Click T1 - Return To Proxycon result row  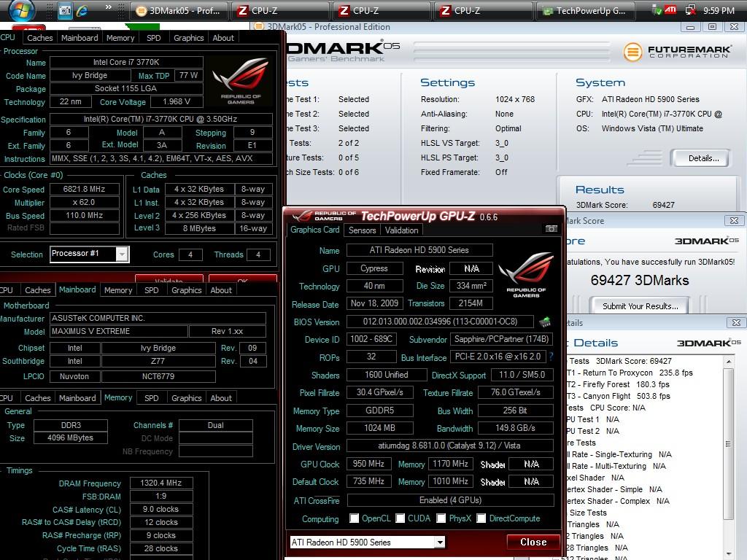point(630,373)
